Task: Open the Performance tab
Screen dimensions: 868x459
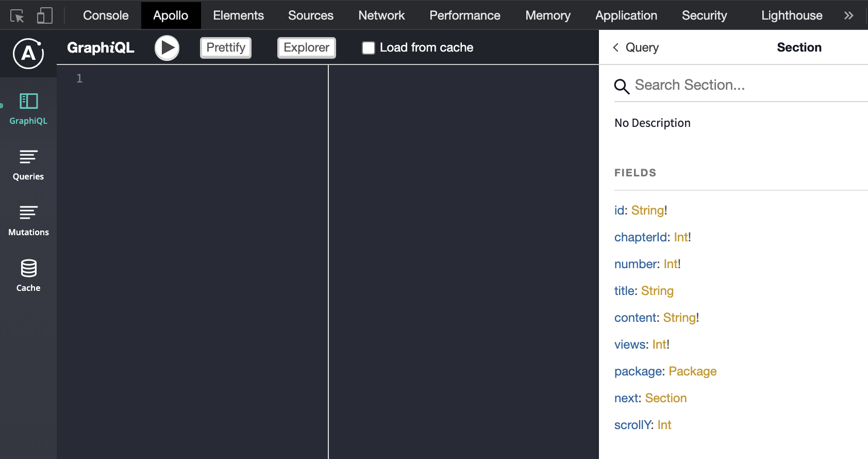Action: point(465,15)
